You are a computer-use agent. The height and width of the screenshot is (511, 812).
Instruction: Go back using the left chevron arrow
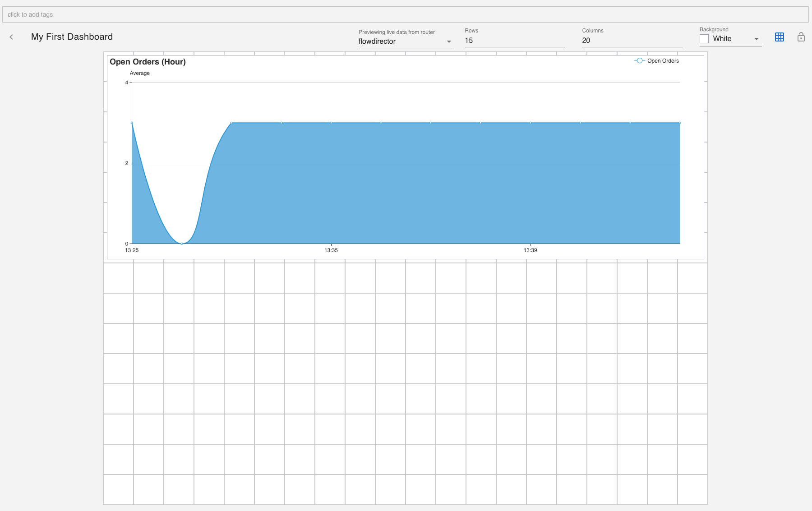11,37
